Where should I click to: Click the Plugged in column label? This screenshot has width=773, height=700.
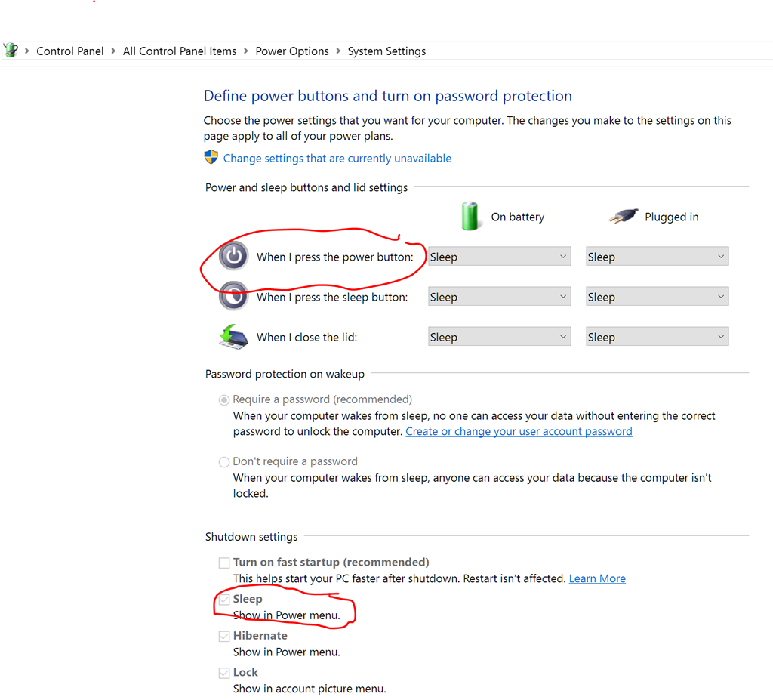(671, 217)
